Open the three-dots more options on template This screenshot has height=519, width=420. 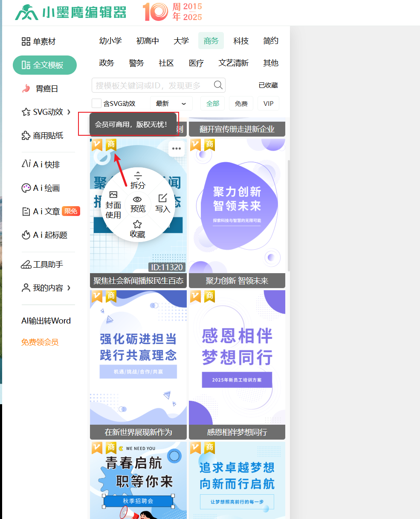pyautogui.click(x=177, y=149)
